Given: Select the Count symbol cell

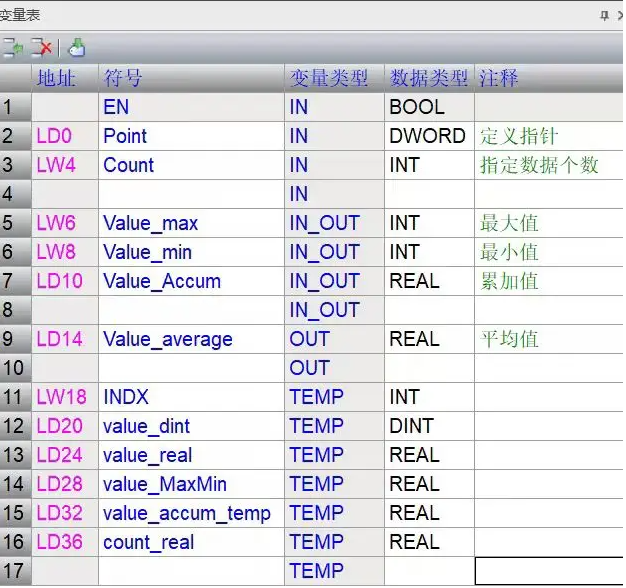Looking at the screenshot, I should pyautogui.click(x=191, y=165).
